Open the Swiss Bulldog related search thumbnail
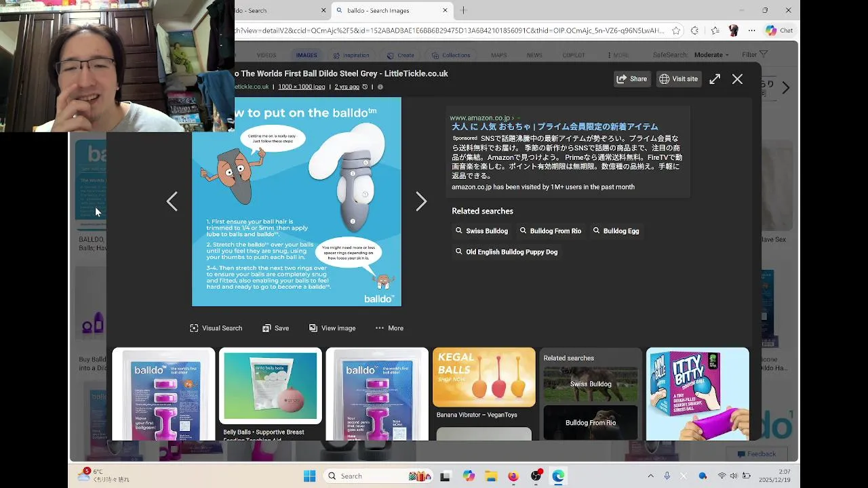The image size is (868, 488). (x=591, y=384)
